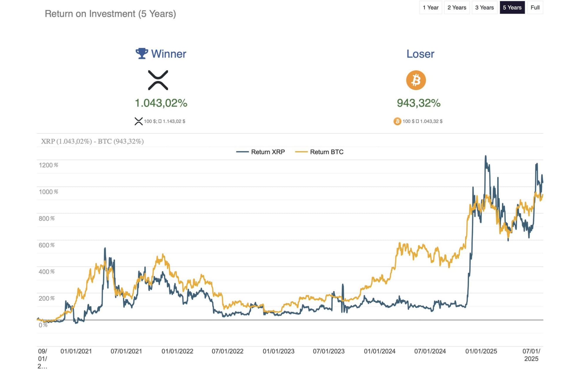Click the 01/01/2025 x-axis date label
The width and height of the screenshot is (588, 383).
[x=481, y=351]
